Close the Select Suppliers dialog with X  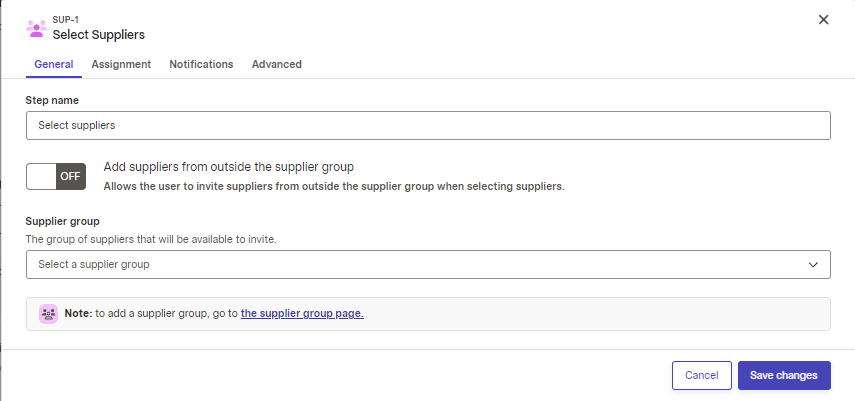pos(823,20)
